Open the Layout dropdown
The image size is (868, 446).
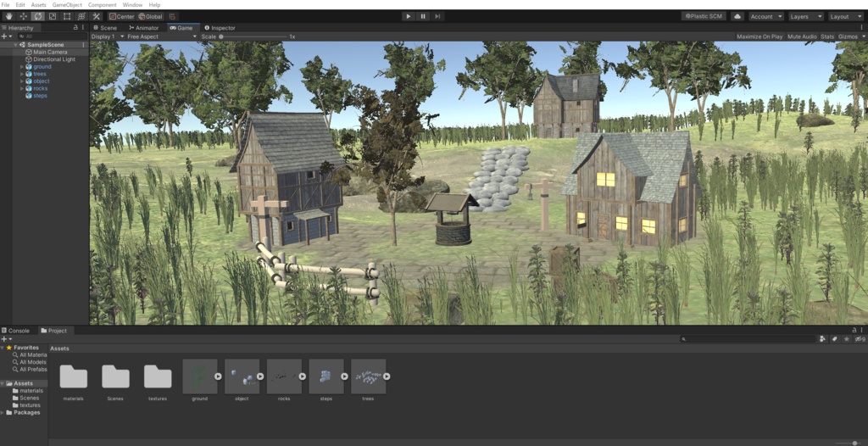846,17
